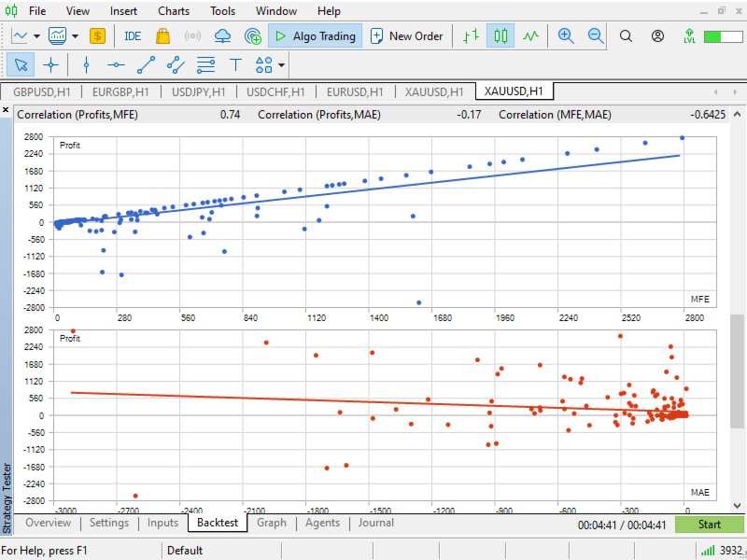Click the backtest vertical scrollbar thumb
The image size is (747, 560).
737,371
